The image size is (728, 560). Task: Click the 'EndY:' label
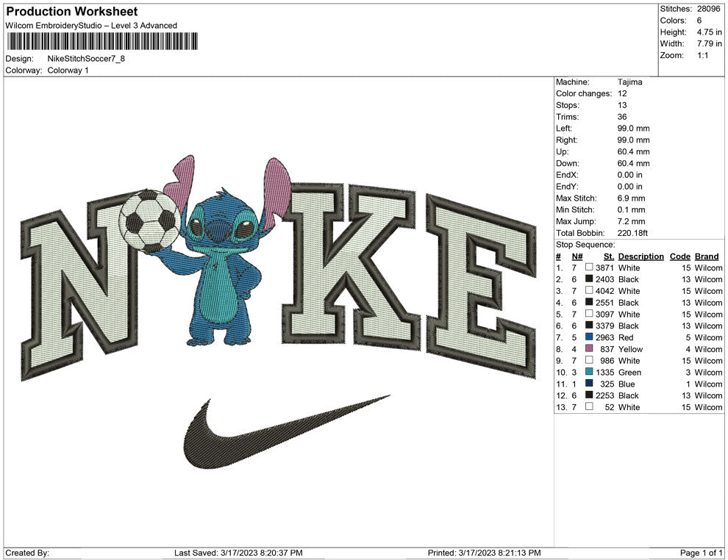click(x=568, y=186)
